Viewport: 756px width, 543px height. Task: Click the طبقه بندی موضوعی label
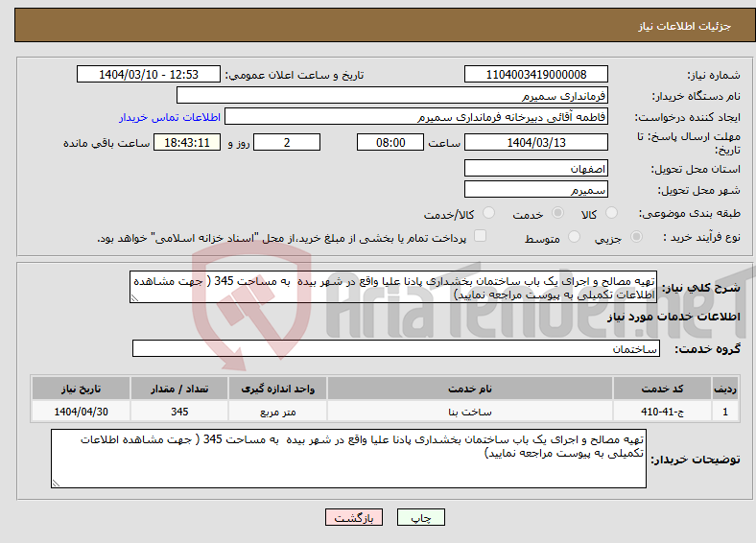tap(690, 213)
